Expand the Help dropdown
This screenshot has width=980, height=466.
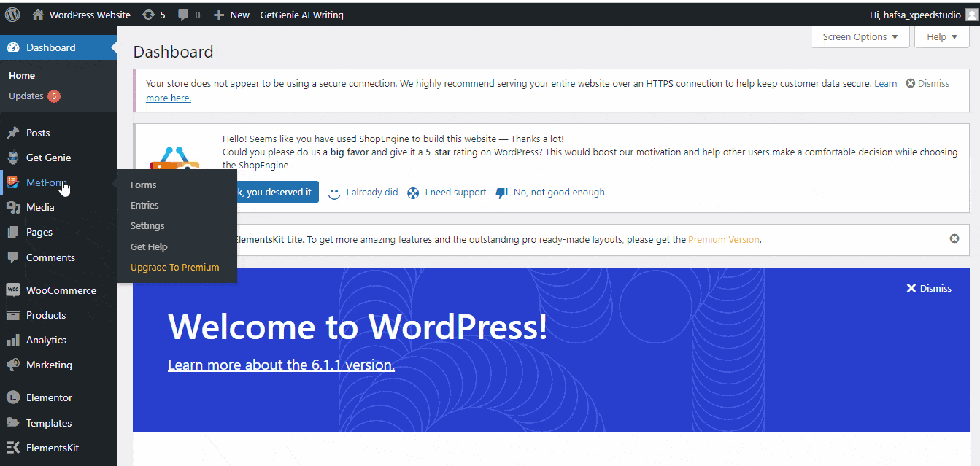(942, 37)
